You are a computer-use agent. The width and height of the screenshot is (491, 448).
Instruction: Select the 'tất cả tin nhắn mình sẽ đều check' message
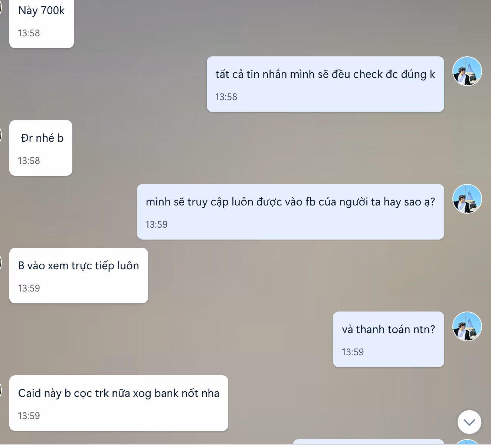tap(325, 84)
